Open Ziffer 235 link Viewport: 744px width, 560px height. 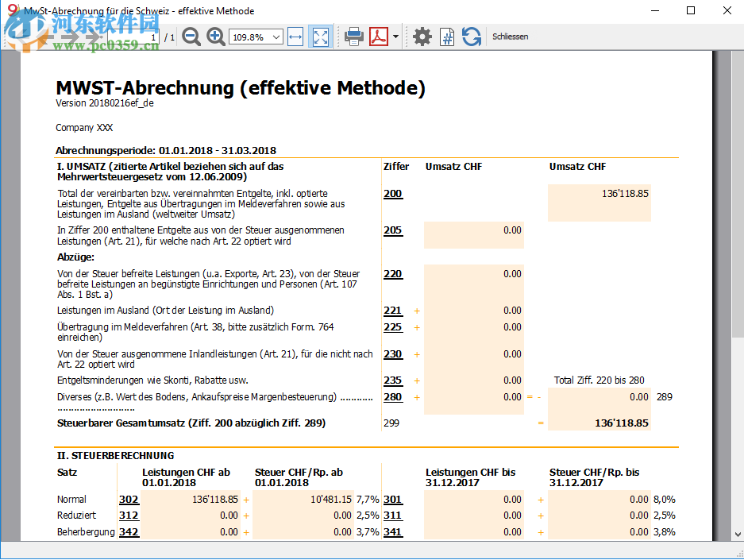(x=393, y=380)
